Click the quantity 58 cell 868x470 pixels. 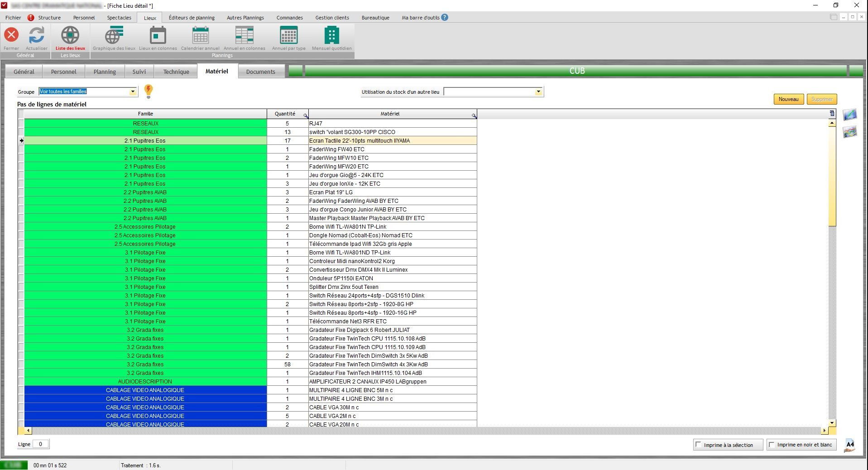coord(288,364)
